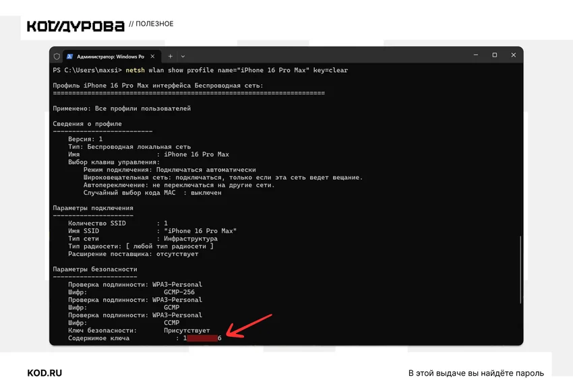Viewport: 573px width, 392px height.
Task: Click the 'Содержимое ключа' label
Action: (x=98, y=338)
